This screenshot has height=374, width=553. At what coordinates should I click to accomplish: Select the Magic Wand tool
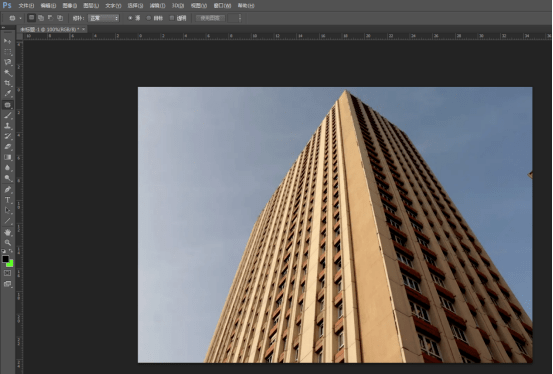click(7, 73)
